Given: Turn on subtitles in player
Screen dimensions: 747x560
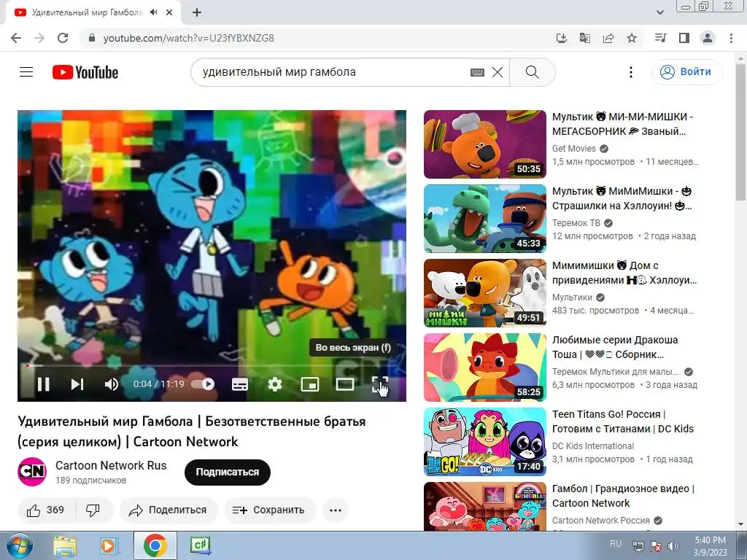Looking at the screenshot, I should click(239, 384).
